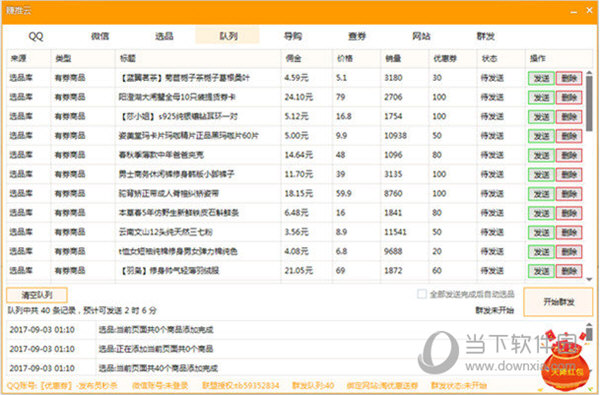Sort by the 优惠券 column header
This screenshot has height=395, width=600.
(x=445, y=59)
